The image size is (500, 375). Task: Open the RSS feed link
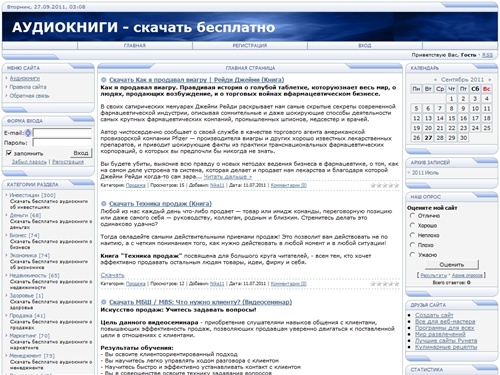pyautogui.click(x=487, y=55)
